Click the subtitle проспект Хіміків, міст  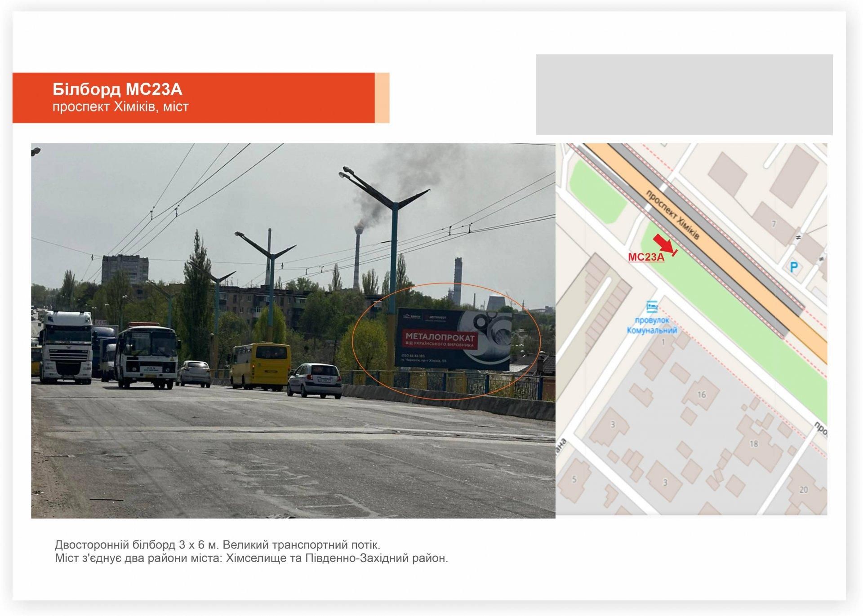tap(120, 107)
